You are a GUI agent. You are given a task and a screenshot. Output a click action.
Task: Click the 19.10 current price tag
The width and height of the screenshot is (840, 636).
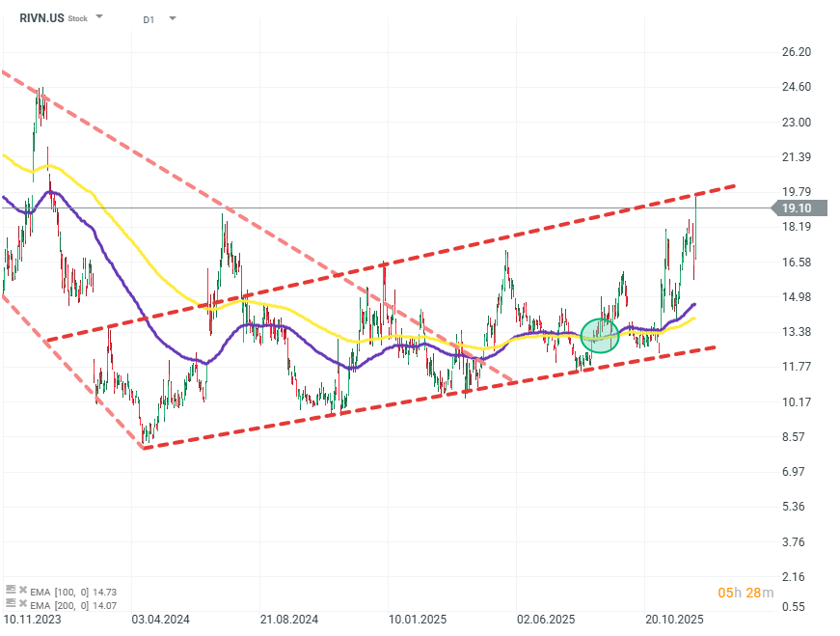[x=795, y=207]
